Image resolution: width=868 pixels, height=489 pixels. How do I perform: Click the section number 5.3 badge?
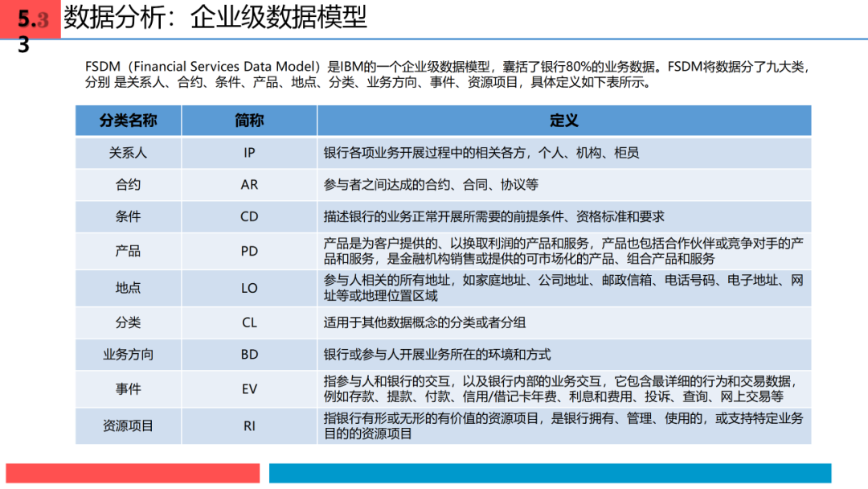(x=31, y=20)
